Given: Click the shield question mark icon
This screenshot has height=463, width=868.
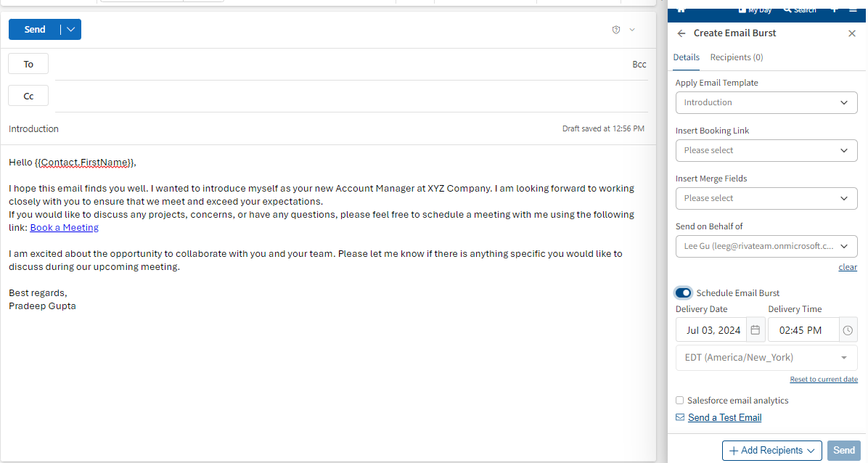Looking at the screenshot, I should click(616, 30).
